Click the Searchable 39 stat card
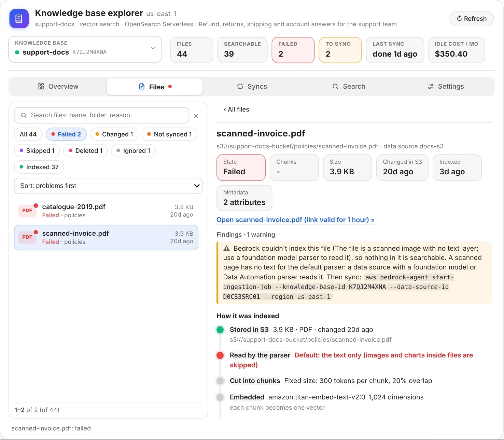504x440 pixels. tap(242, 50)
